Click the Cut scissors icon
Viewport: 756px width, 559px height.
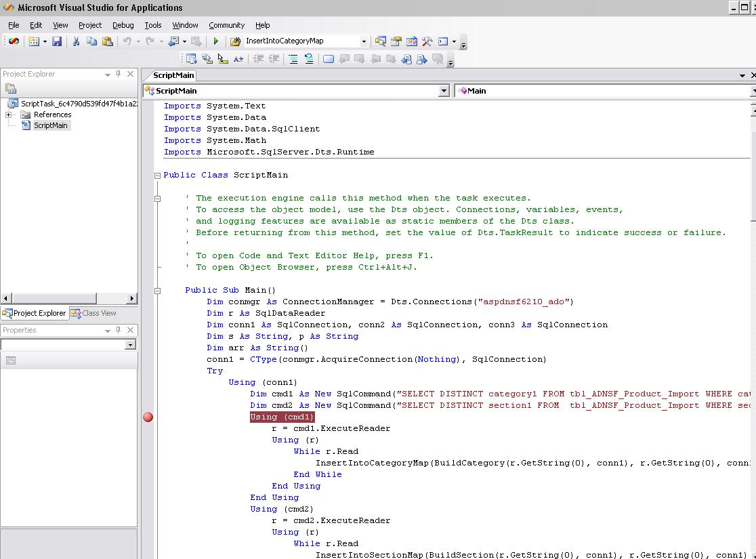point(76,41)
